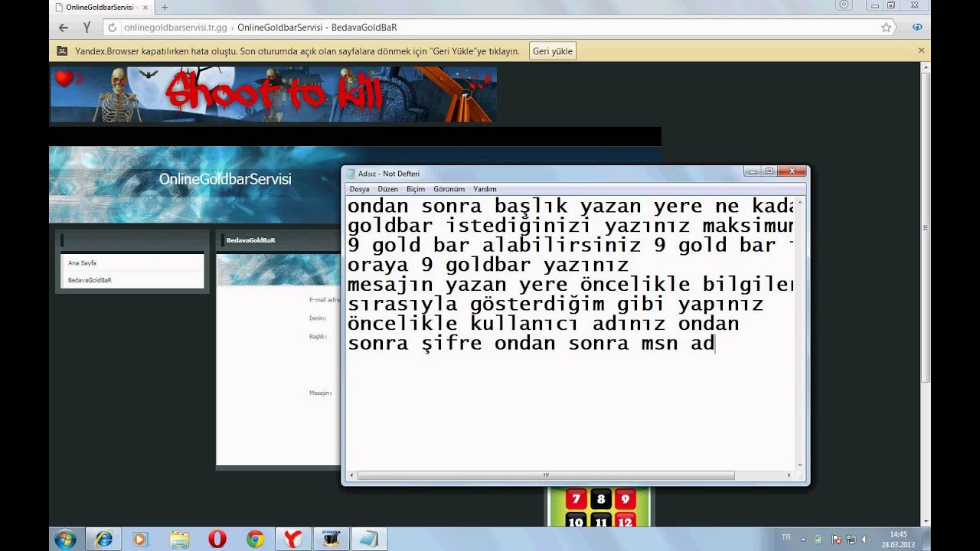980x551 pixels.
Task: Close the OnlineGoldbarServisi tab
Action: (x=145, y=7)
